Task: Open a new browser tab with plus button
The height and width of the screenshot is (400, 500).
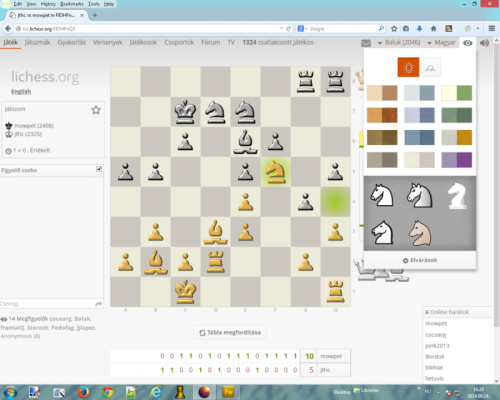Action: (x=95, y=15)
